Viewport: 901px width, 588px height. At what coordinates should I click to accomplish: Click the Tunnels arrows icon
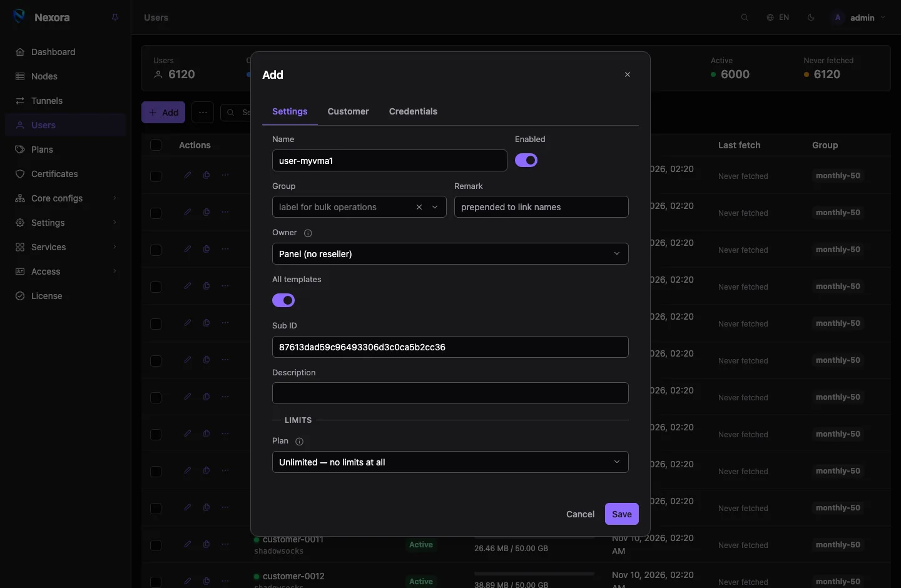pos(20,101)
